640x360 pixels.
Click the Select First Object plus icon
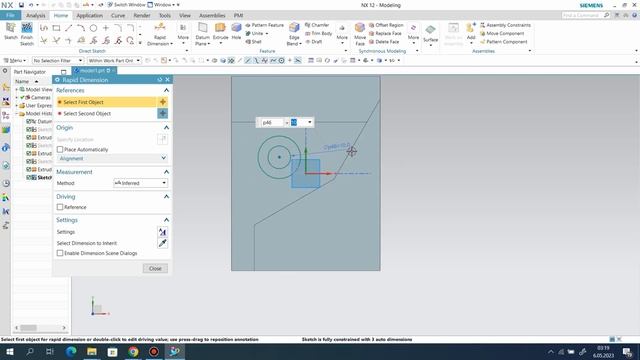pos(162,102)
